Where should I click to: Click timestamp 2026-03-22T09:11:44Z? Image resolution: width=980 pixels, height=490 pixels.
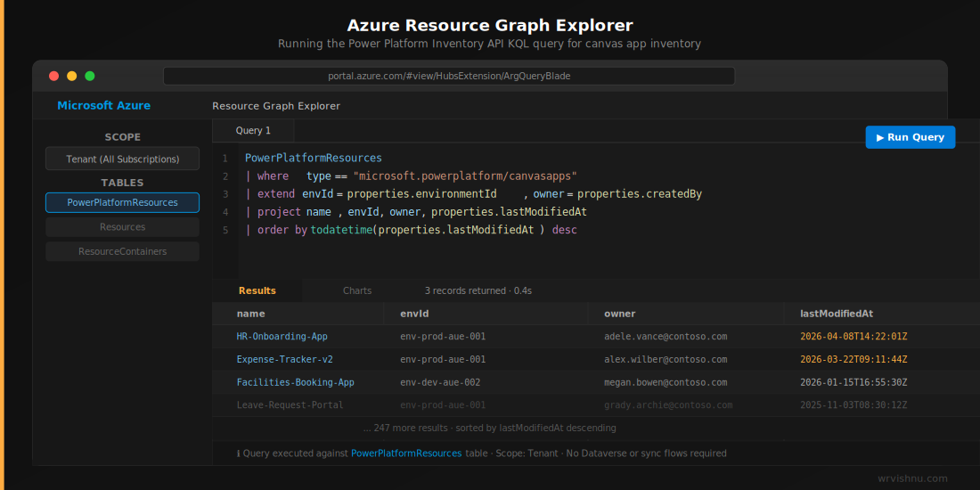click(853, 359)
